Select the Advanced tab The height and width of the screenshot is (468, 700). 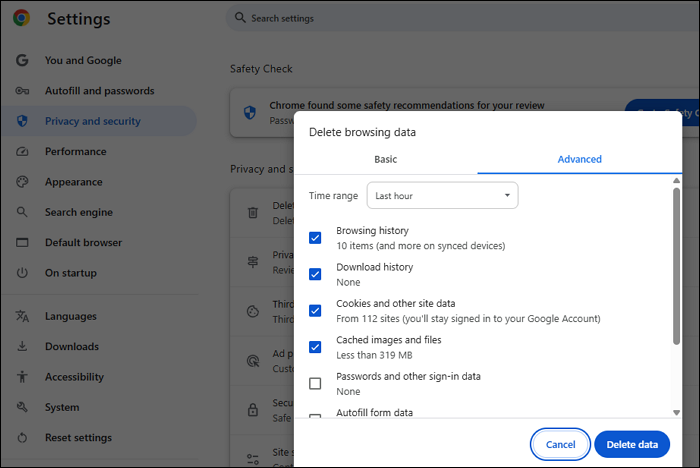click(x=580, y=159)
